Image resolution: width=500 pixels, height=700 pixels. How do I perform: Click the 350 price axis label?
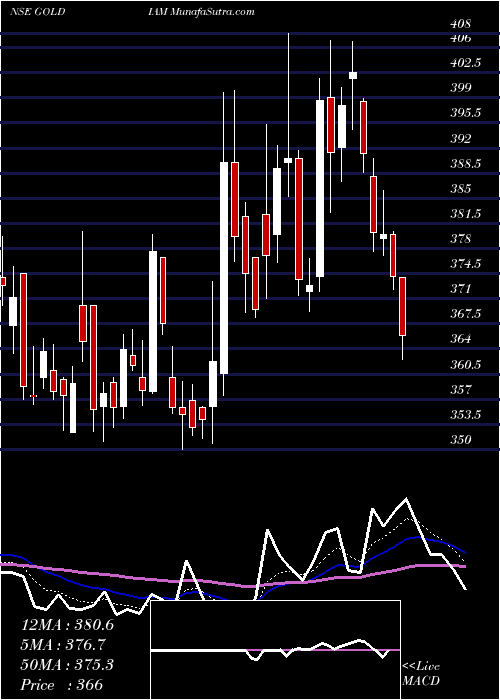tap(461, 440)
